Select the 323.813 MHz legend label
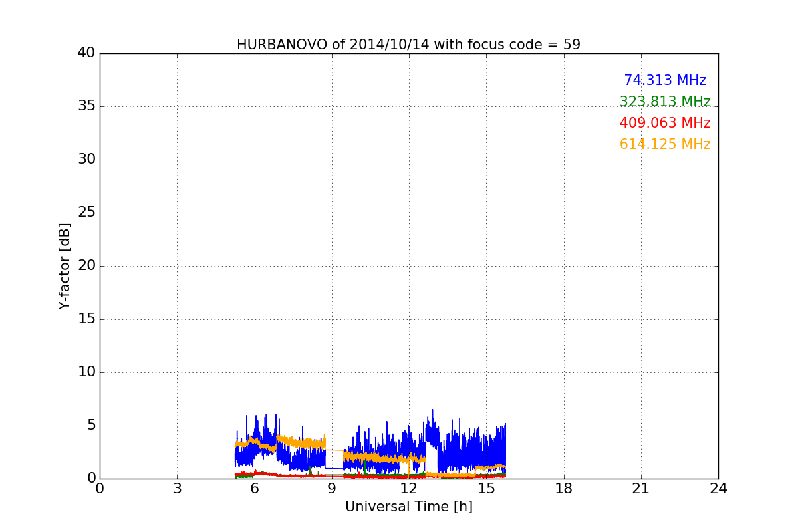The image size is (798, 532). pyautogui.click(x=665, y=102)
